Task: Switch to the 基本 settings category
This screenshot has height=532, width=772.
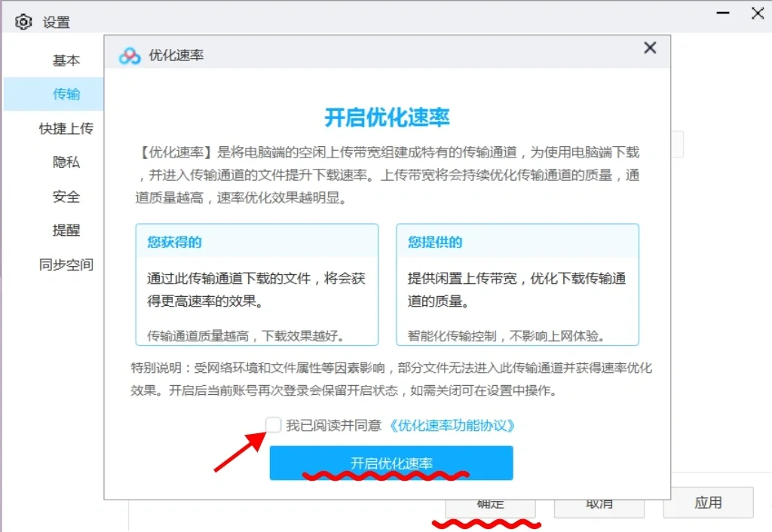Action: pyautogui.click(x=66, y=60)
